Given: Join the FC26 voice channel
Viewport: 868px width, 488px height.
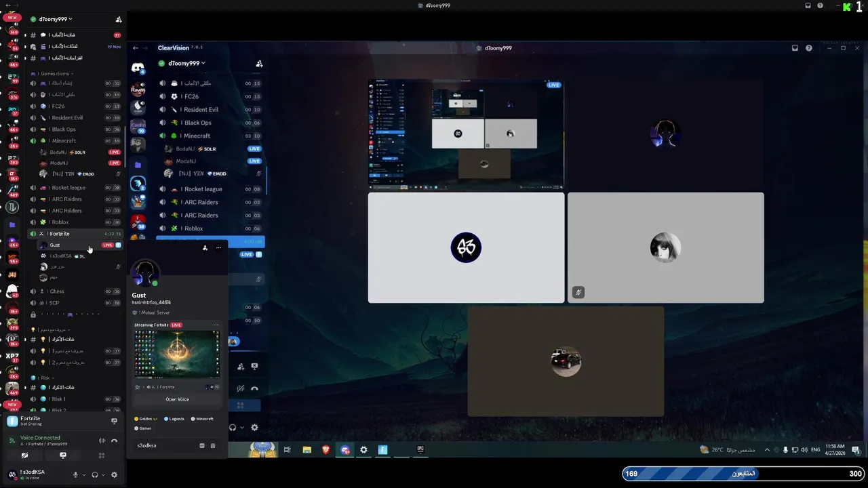Looking at the screenshot, I should (75, 106).
